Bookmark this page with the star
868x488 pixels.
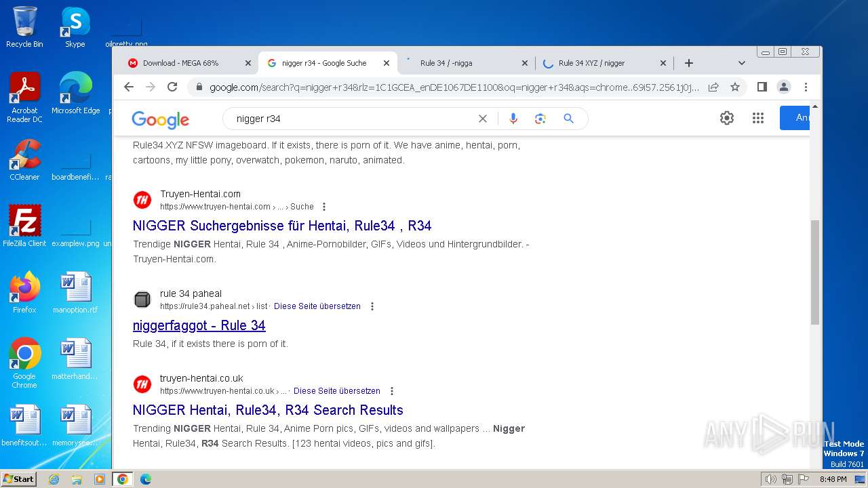[735, 87]
